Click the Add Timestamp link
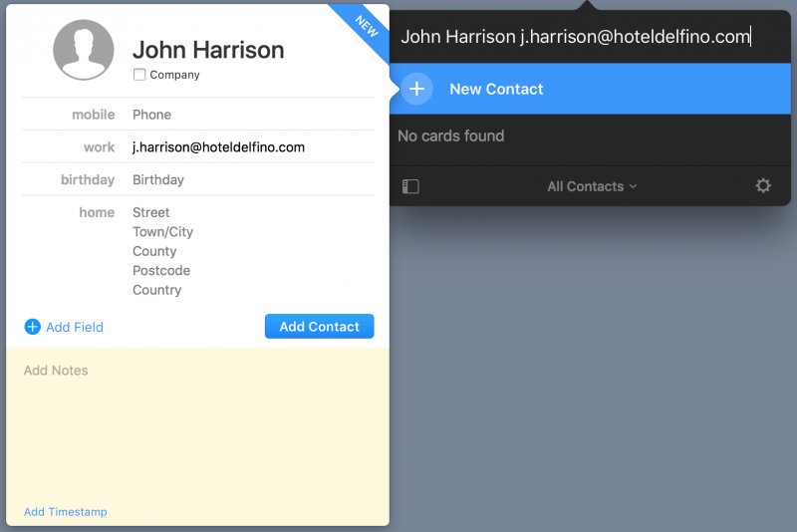The image size is (797, 532). coord(66,512)
